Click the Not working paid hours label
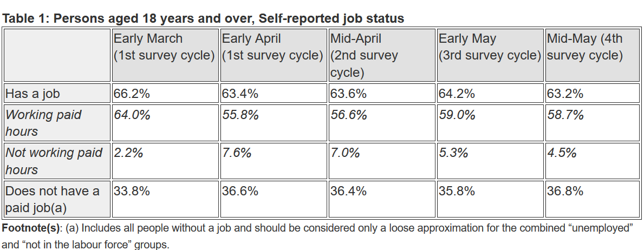Viewport: 644px width, 250px height. (54, 161)
